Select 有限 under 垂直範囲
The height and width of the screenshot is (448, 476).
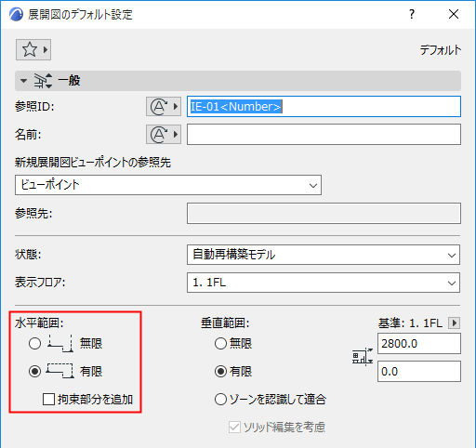coord(220,371)
